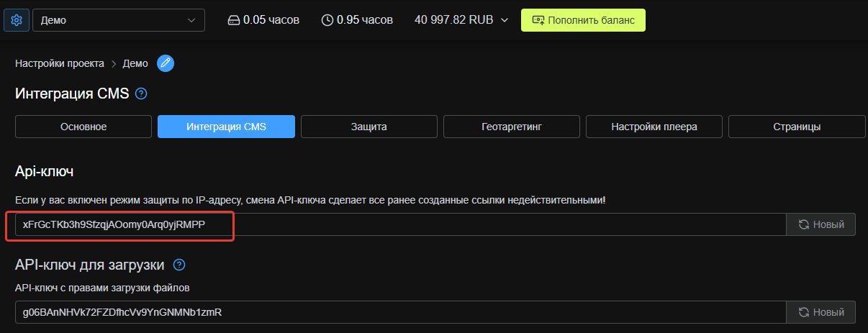
Task: Generate new Api-ключ with Новый button
Action: (821, 224)
